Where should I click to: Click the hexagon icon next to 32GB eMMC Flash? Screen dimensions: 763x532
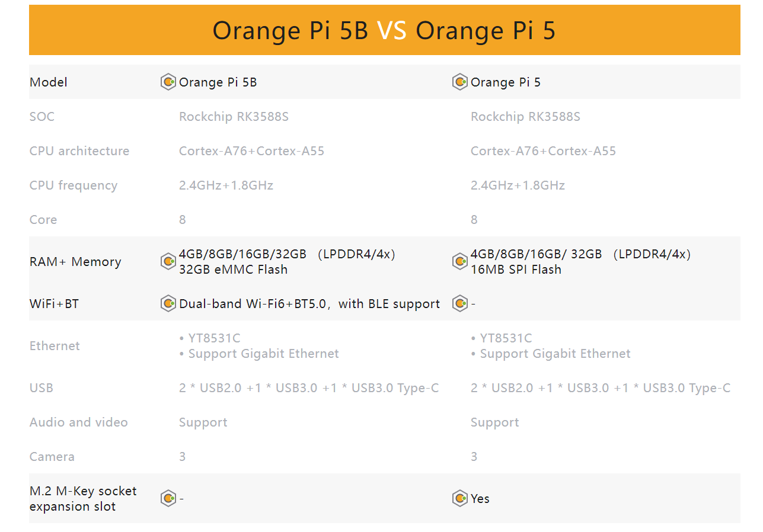point(168,261)
